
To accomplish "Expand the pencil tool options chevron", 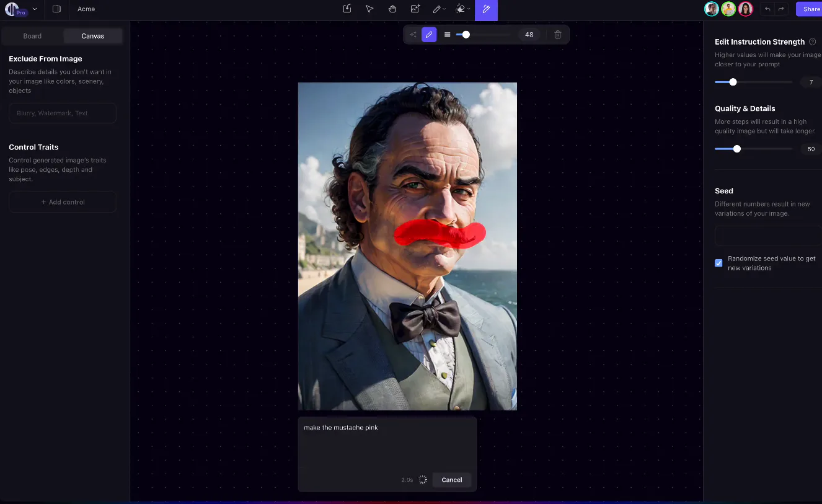I will (x=444, y=9).
